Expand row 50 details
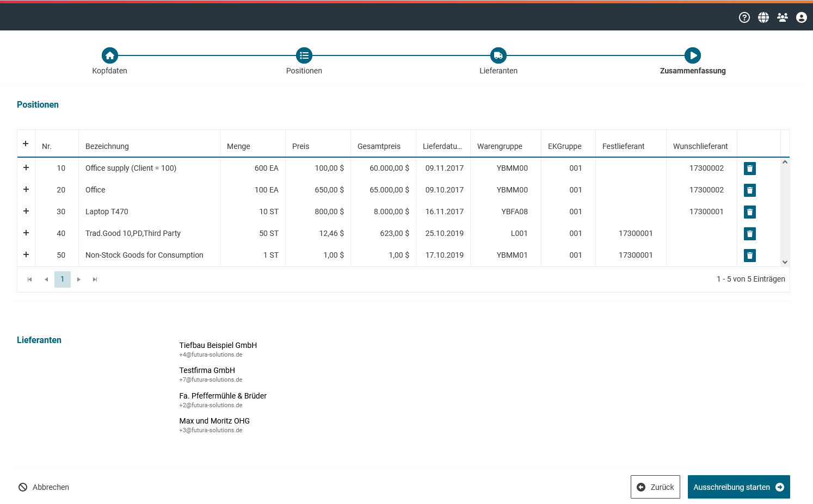 coord(26,254)
